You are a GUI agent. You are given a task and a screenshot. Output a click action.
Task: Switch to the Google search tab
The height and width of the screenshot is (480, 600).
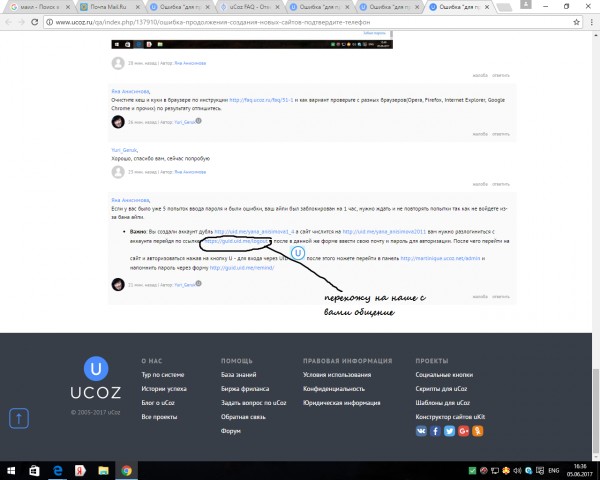pyautogui.click(x=38, y=7)
